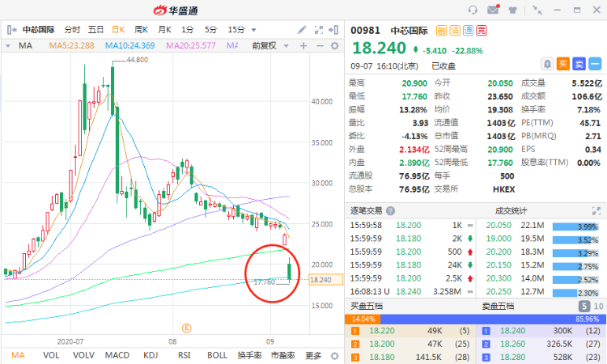Toggle MACD indicator

click(x=117, y=355)
